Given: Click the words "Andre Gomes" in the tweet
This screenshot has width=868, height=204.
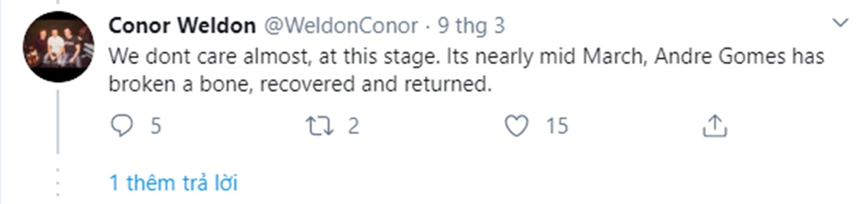Looking at the screenshot, I should click(720, 57).
